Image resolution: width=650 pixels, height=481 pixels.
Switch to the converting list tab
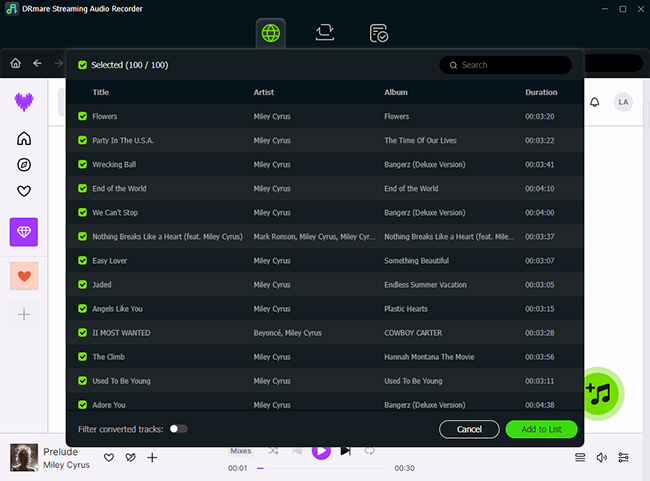(x=325, y=33)
